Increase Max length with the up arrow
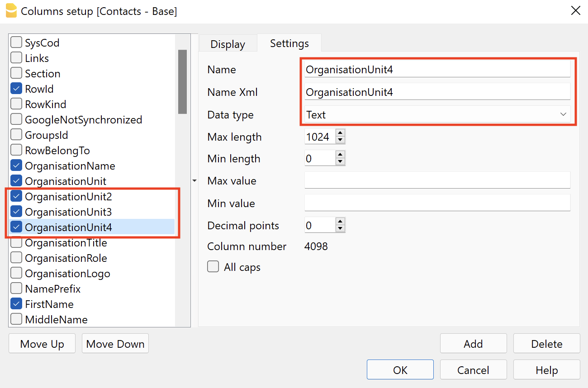The height and width of the screenshot is (388, 588). pyautogui.click(x=340, y=133)
